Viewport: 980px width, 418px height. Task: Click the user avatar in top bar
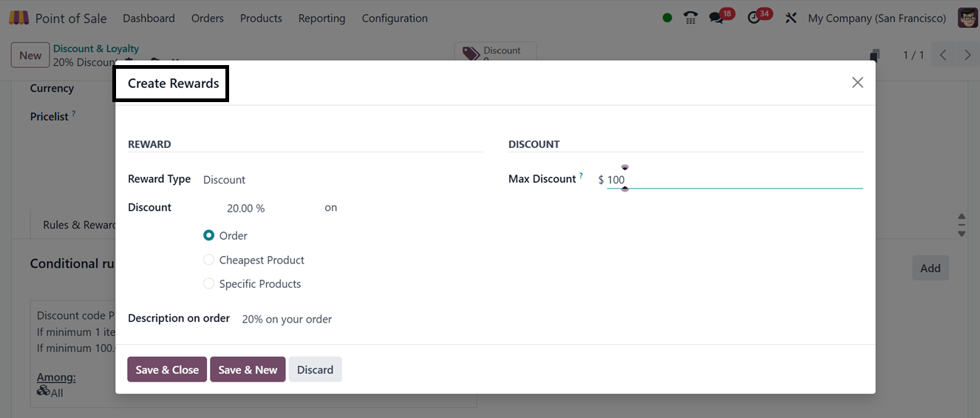(967, 18)
